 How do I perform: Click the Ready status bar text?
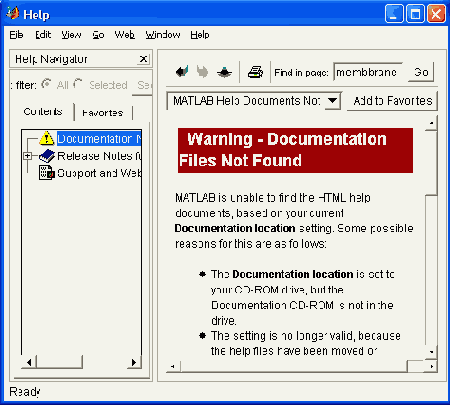25,392
